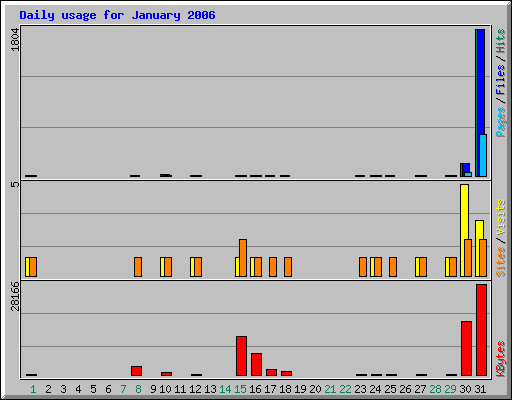Click day label 18 on the x-axis
Image resolution: width=512 pixels, height=400 pixels.
pos(285,389)
